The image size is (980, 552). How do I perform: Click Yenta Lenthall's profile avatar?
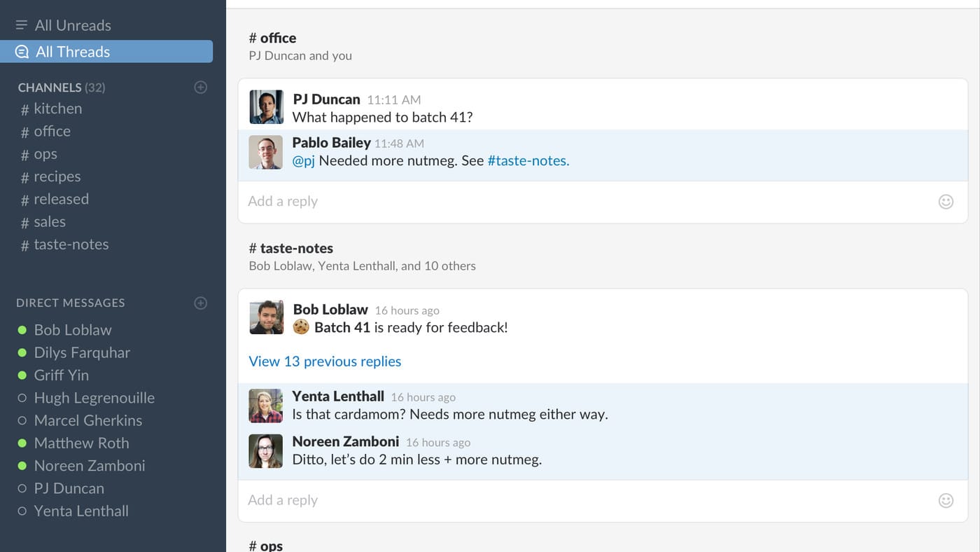266,406
